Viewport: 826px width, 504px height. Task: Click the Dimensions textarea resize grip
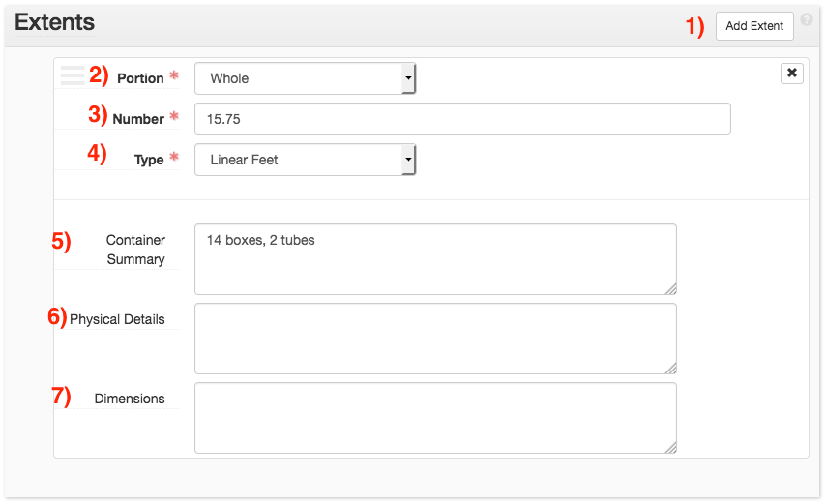click(x=670, y=447)
